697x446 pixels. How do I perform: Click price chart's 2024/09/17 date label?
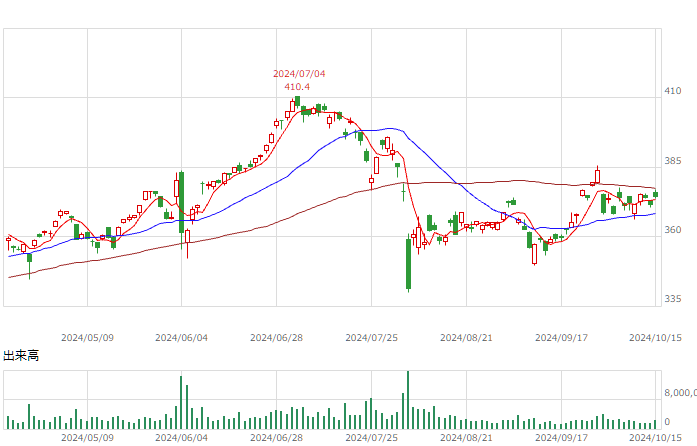[x=561, y=338]
